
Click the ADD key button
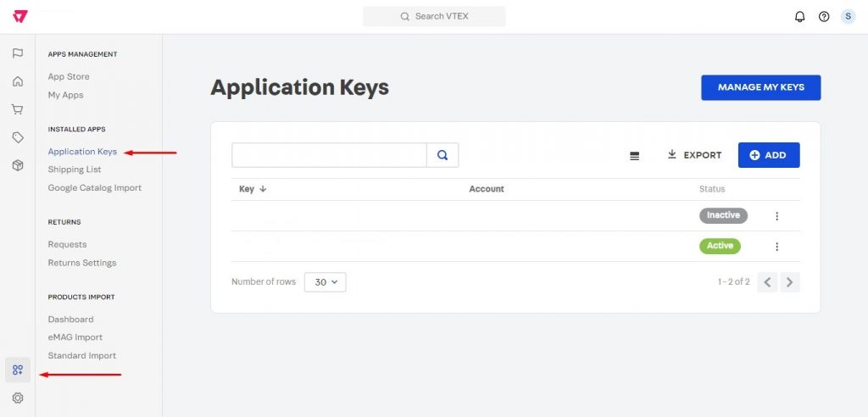(x=769, y=155)
